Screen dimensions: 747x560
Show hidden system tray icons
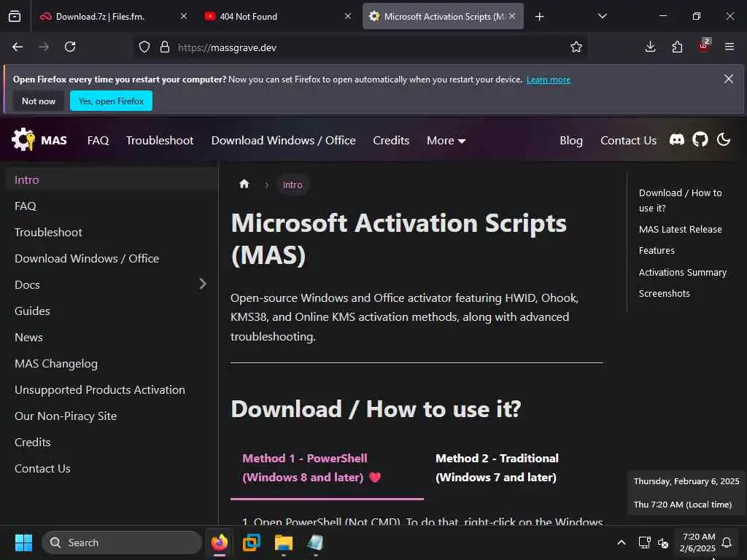[x=622, y=542]
